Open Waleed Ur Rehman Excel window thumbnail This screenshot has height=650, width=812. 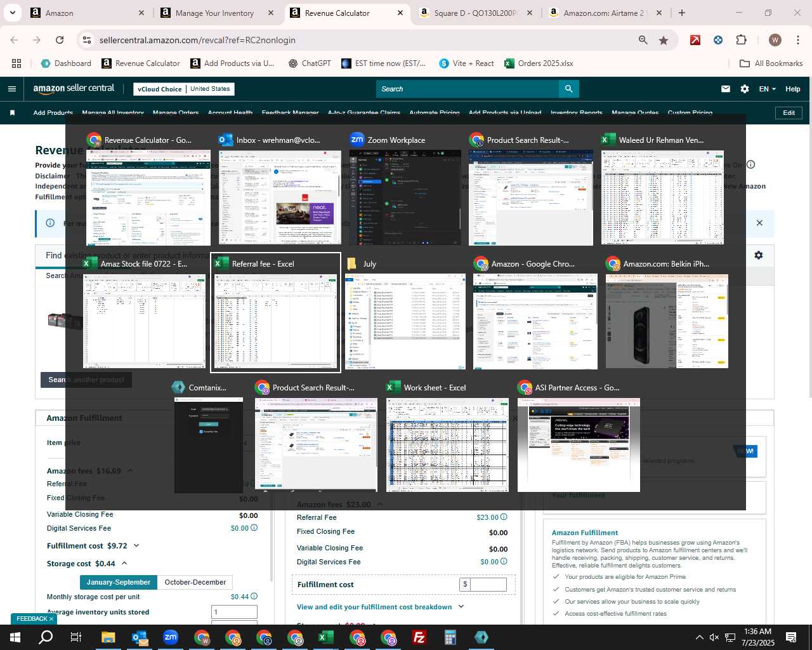coord(662,197)
